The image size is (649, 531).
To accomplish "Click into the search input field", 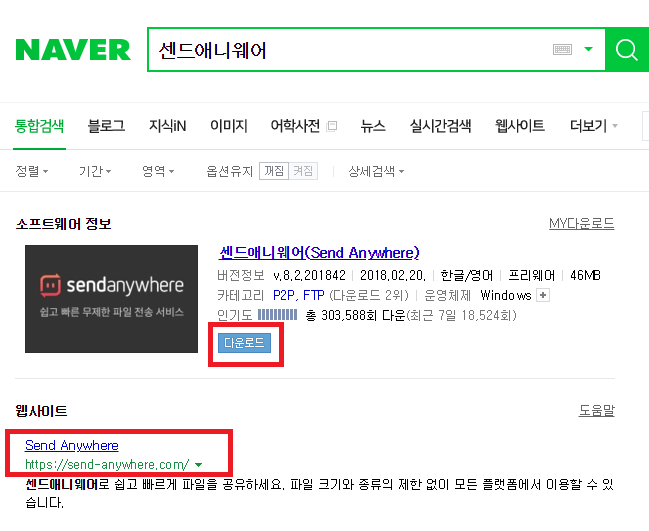I will pyautogui.click(x=348, y=50).
